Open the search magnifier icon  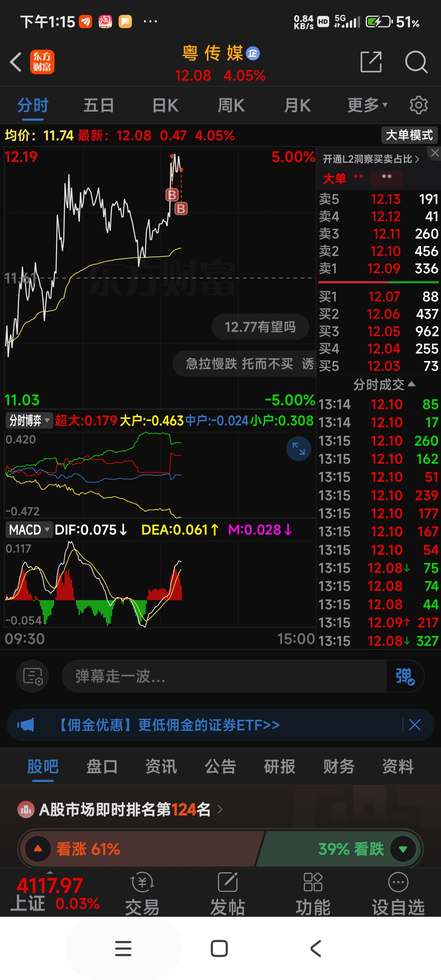pyautogui.click(x=416, y=62)
